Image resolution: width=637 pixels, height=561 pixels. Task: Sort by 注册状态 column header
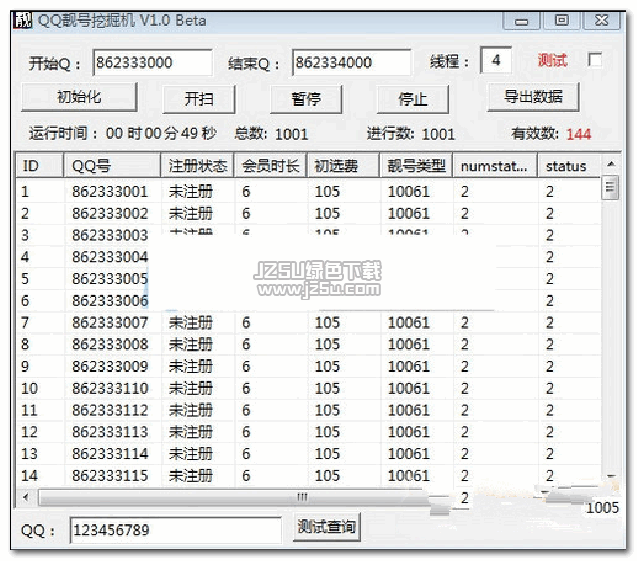197,166
